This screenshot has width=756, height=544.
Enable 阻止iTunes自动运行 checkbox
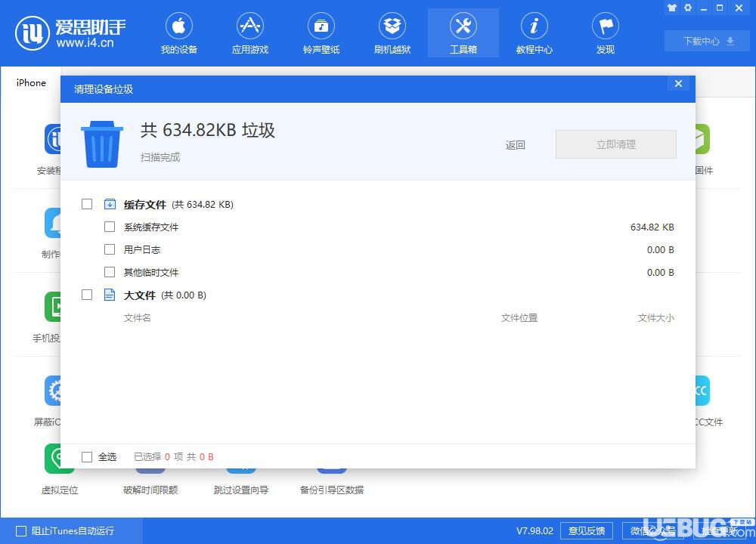pos(21,531)
